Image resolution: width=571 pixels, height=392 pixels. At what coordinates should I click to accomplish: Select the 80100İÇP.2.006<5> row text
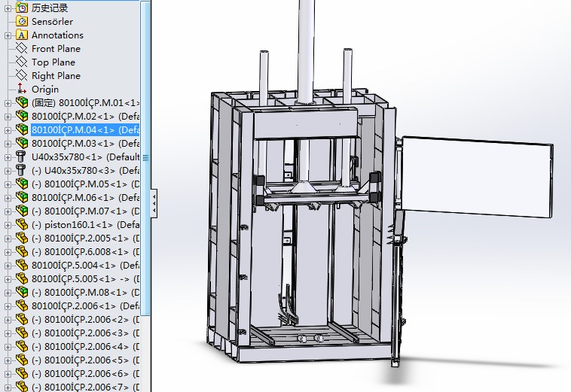85,360
